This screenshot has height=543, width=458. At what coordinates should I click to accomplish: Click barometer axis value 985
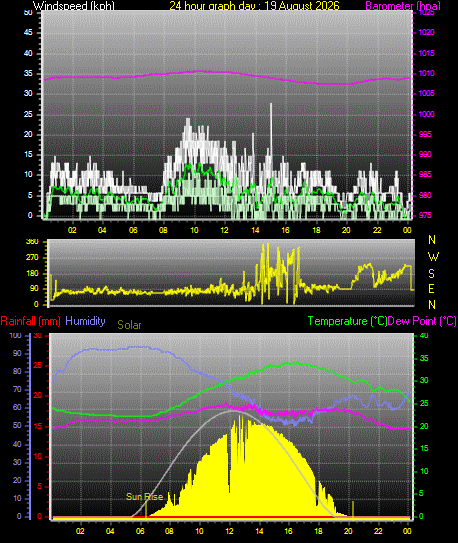425,175
